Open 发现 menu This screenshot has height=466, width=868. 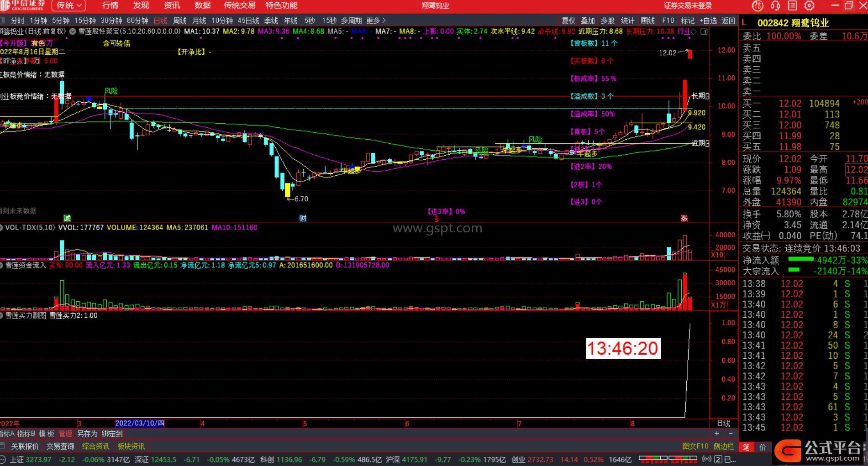[141, 5]
